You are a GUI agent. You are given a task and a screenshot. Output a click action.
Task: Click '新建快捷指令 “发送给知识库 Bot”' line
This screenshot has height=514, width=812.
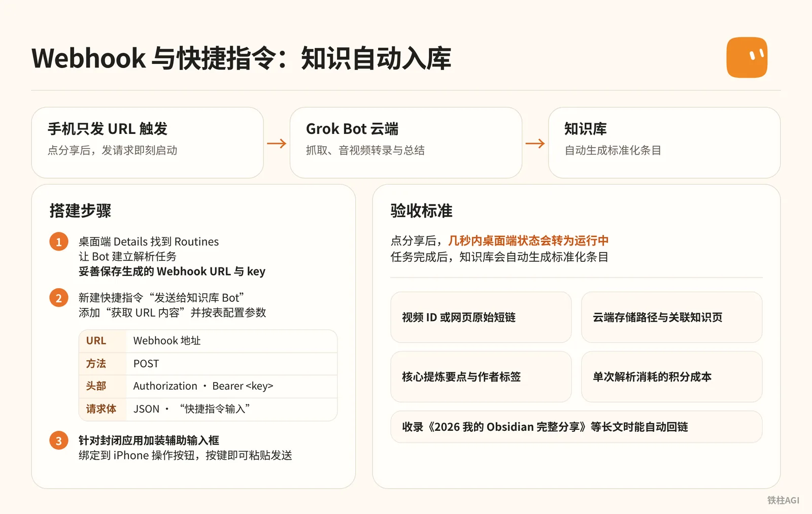tap(161, 298)
